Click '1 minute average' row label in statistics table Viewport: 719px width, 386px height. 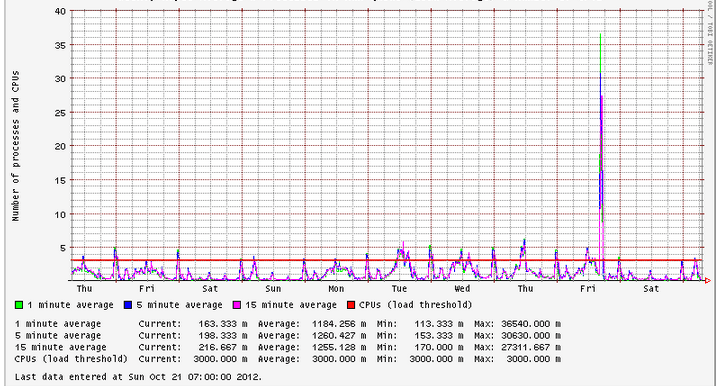(x=58, y=324)
